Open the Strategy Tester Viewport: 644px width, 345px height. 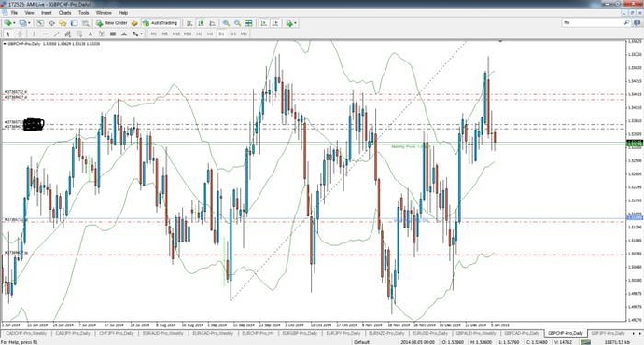tap(86, 23)
